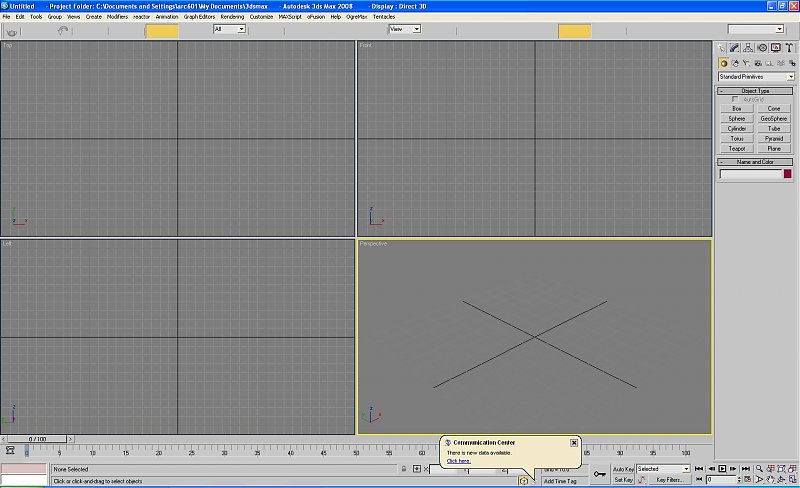Click the Play Animation button
Image resolution: width=800 pixels, height=488 pixels.
coord(722,469)
